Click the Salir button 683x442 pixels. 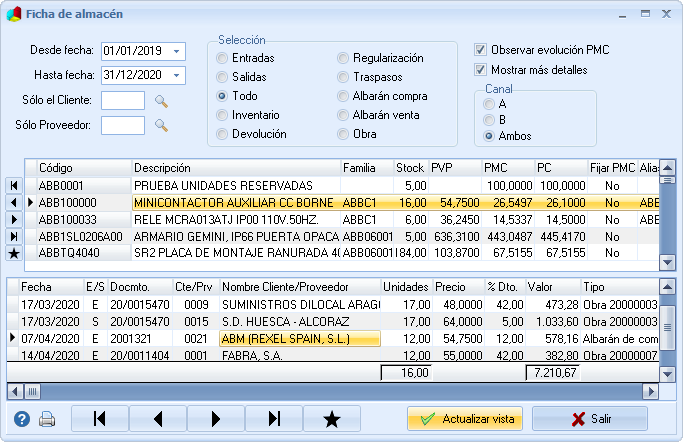tap(590, 419)
